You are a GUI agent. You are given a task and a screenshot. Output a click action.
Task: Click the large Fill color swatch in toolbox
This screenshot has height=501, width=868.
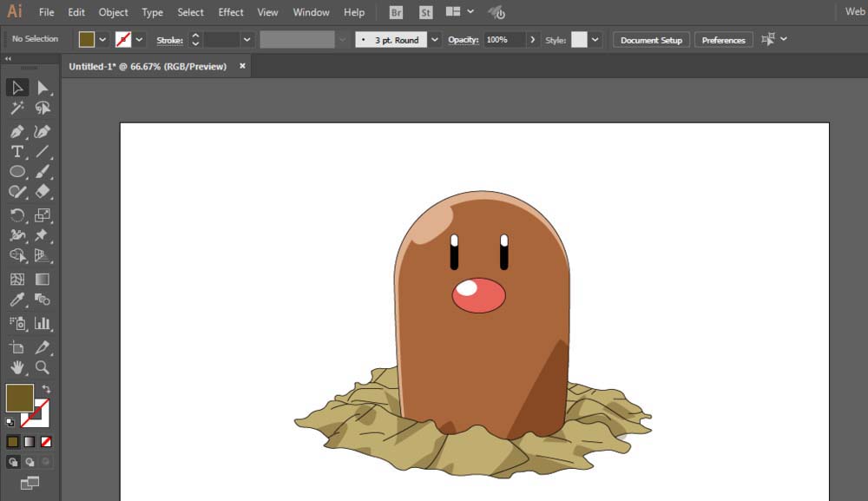[x=19, y=399]
